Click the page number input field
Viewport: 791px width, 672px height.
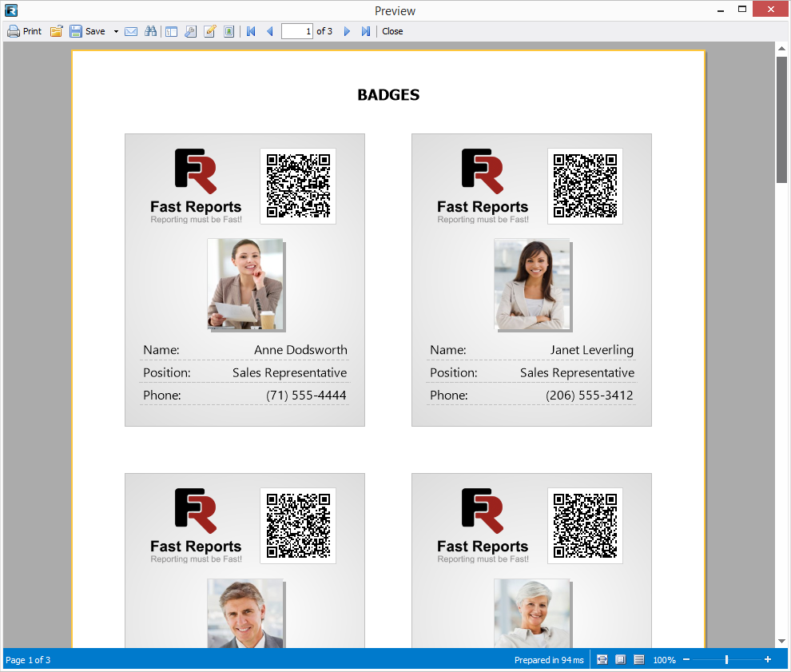[296, 31]
